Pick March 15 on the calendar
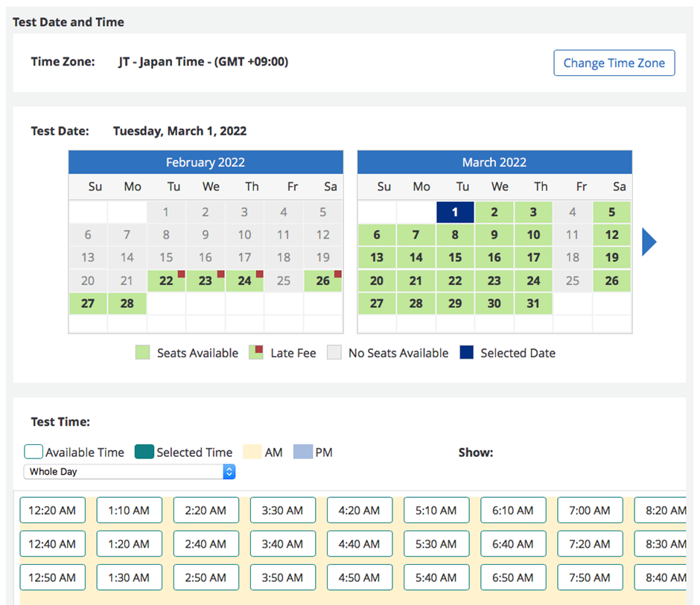700x605 pixels. 455,257
